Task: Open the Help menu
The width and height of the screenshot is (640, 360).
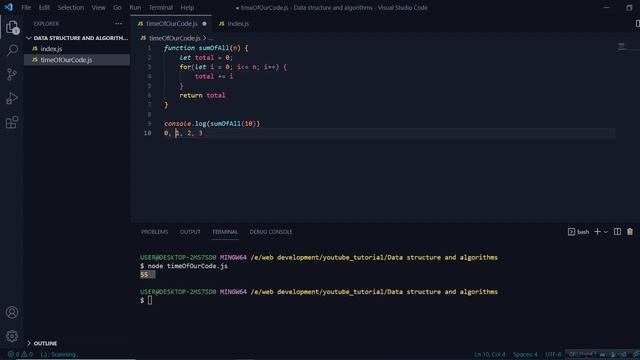Action: point(187,7)
